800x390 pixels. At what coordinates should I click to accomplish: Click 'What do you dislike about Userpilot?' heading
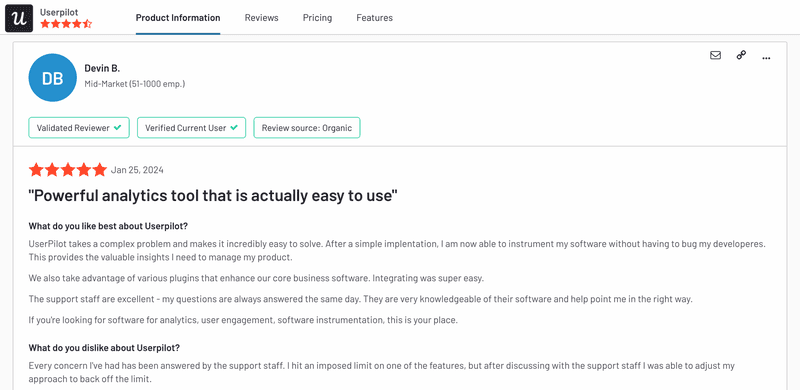coord(104,348)
